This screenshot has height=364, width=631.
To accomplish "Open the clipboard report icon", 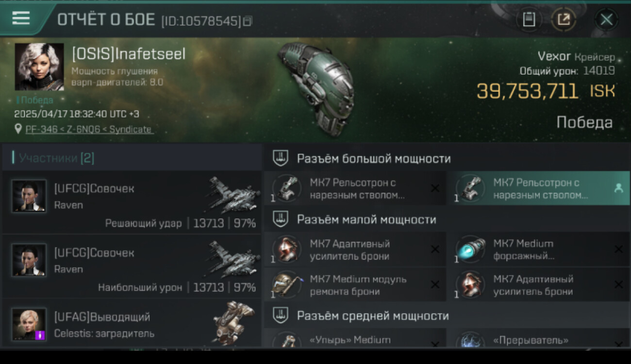I will click(x=529, y=19).
